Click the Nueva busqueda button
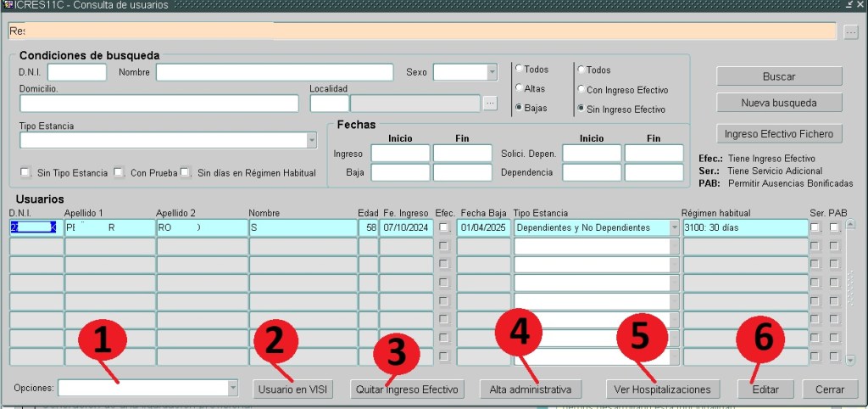Screen dimensions: 868x409 tap(779, 103)
